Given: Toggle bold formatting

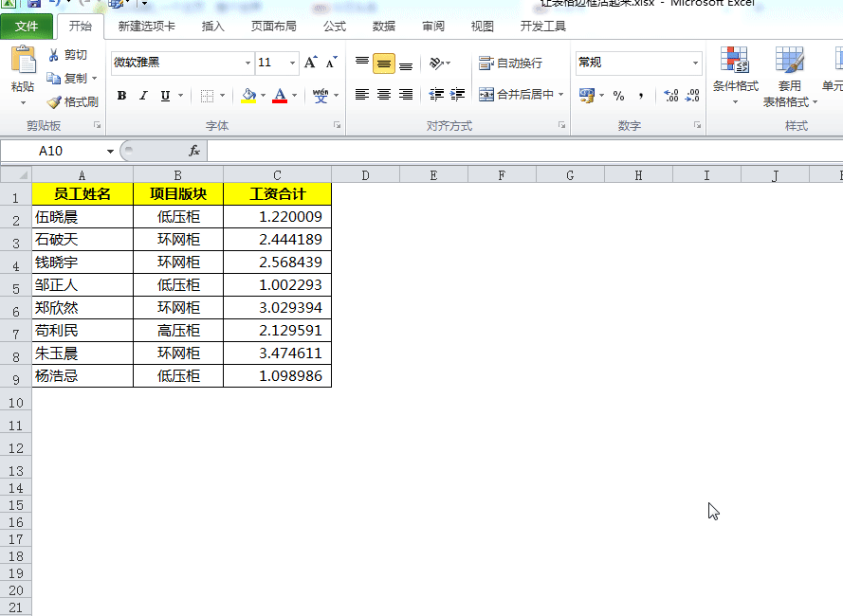Looking at the screenshot, I should pos(122,96).
